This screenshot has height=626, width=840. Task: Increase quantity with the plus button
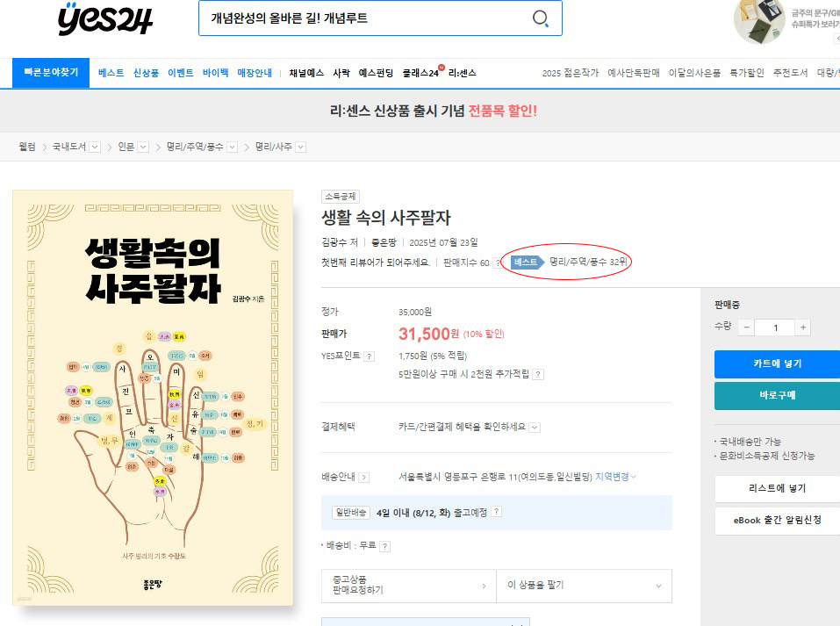point(802,327)
